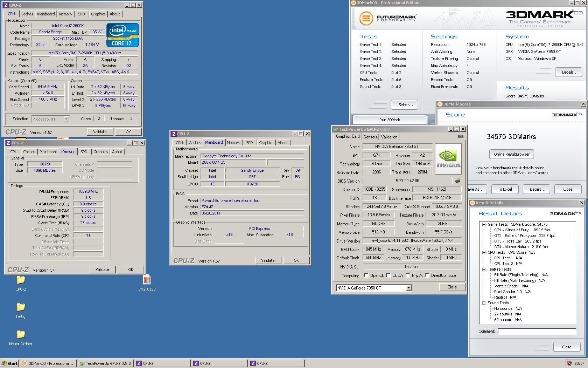Switch to TechPowerUp GPU-Z taskbar button
The height and width of the screenshot is (368, 588).
tap(105, 363)
